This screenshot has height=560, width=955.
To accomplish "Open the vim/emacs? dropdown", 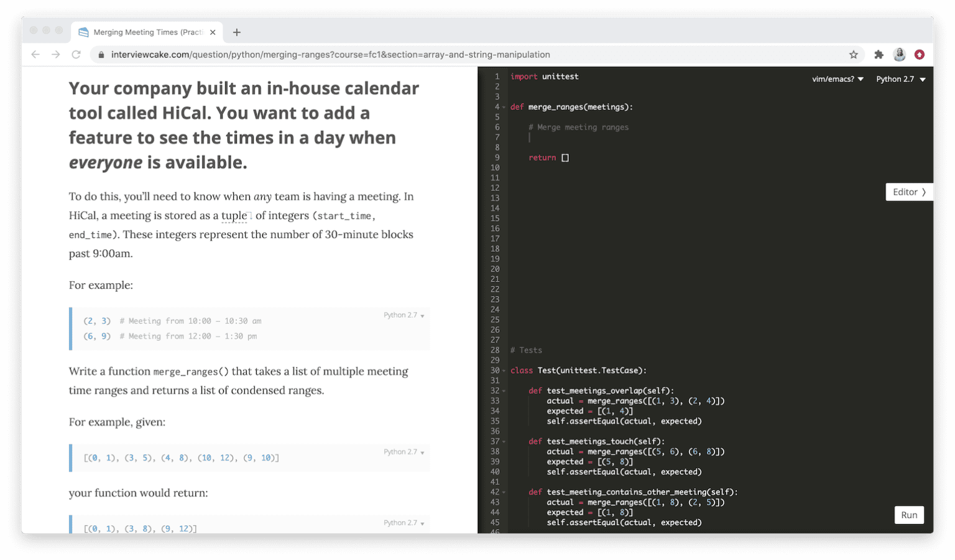I will click(x=837, y=79).
